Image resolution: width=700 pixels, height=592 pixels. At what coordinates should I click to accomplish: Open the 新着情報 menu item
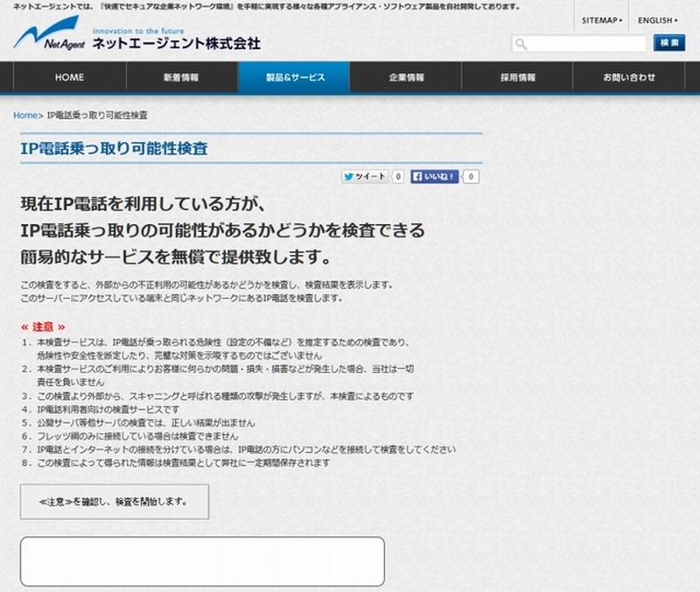tap(181, 78)
